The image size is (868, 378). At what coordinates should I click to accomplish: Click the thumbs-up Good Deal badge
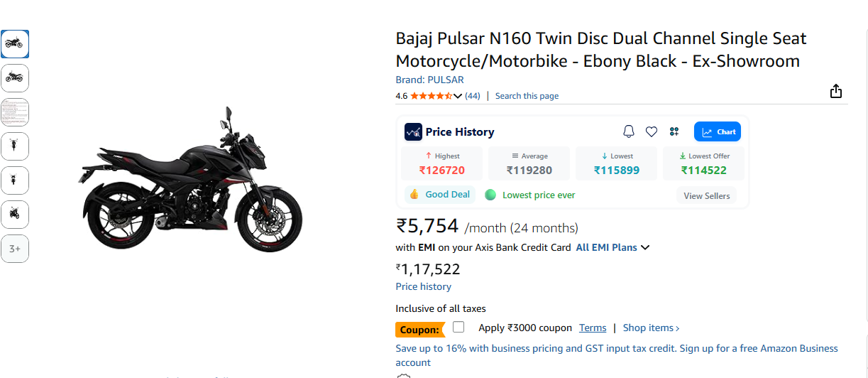(440, 195)
